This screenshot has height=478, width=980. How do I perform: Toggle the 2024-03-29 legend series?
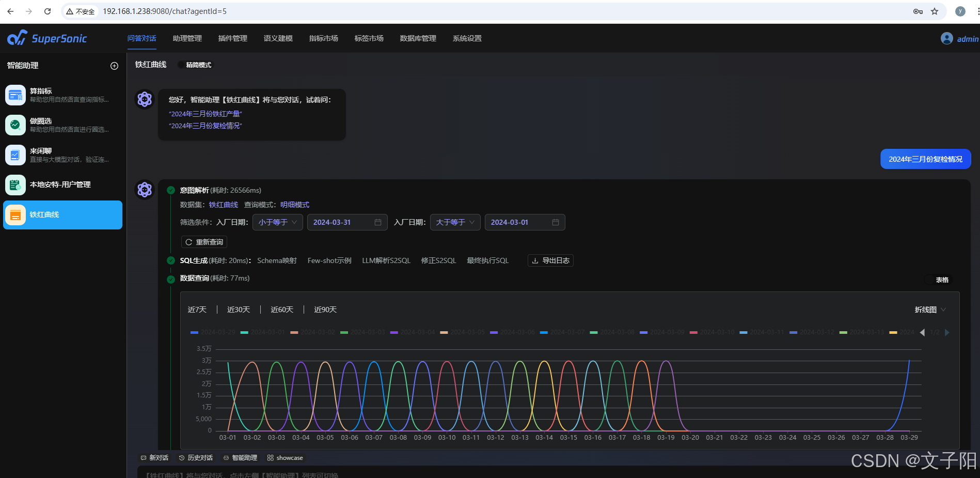tap(213, 332)
